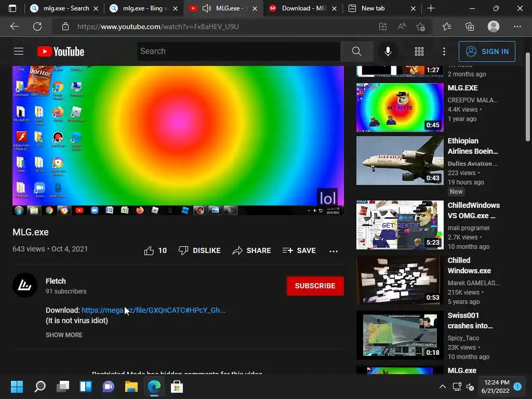Open Microsoft Store from the taskbar
The image size is (532, 399).
tap(177, 387)
